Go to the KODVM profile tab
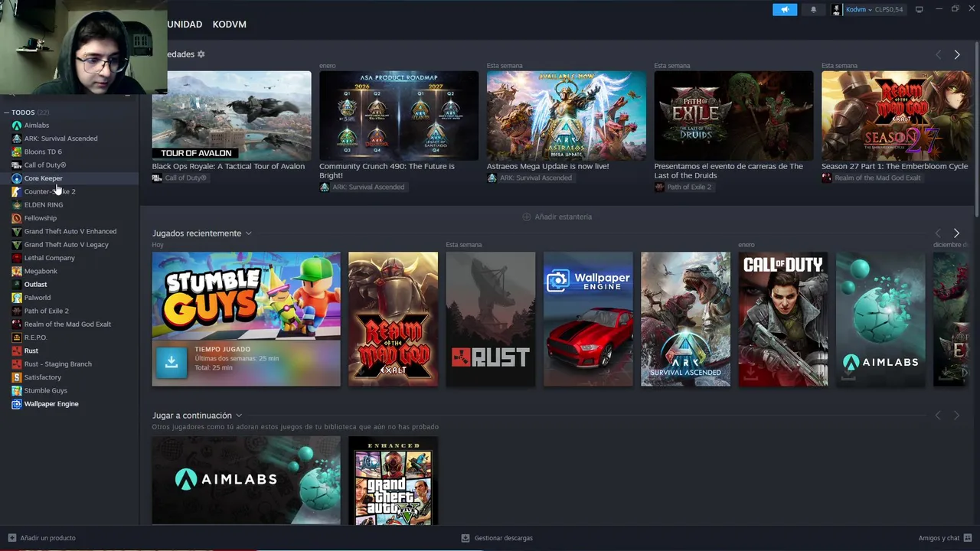980x551 pixels. pyautogui.click(x=230, y=24)
